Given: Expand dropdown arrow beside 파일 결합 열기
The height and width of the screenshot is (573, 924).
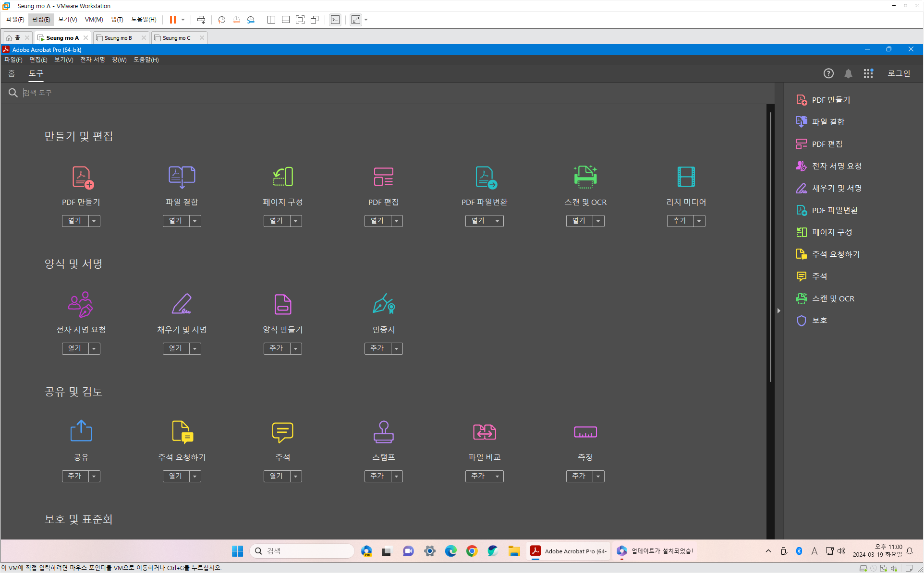Looking at the screenshot, I should tap(195, 221).
